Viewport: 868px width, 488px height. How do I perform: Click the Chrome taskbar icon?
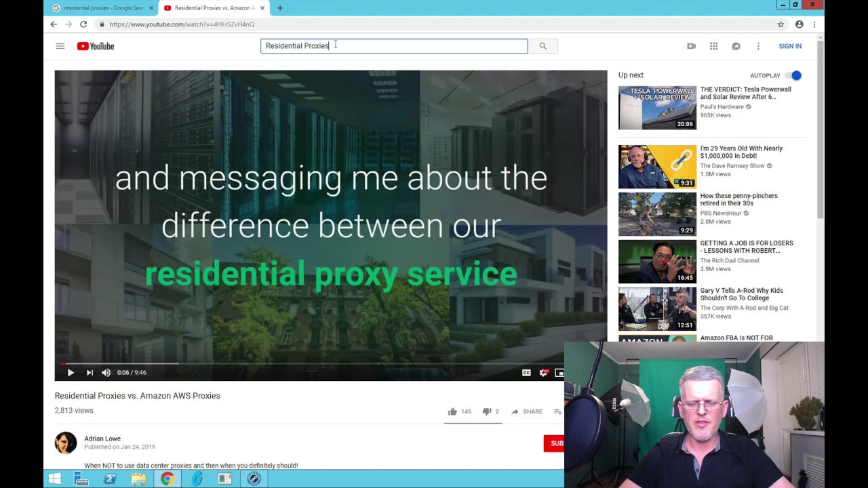[x=167, y=479]
